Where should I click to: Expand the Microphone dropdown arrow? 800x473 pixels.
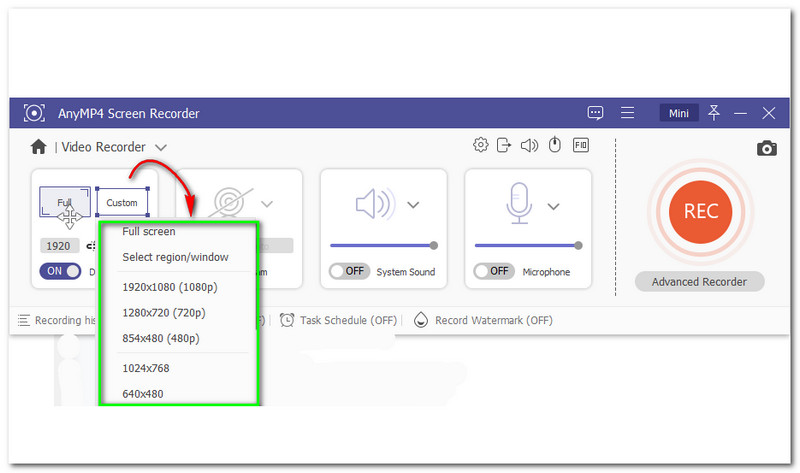pos(554,206)
